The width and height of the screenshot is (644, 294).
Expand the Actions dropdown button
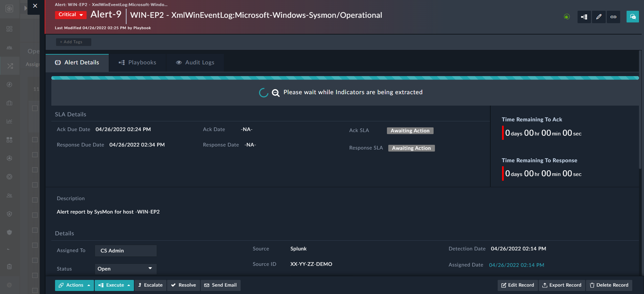pos(75,285)
